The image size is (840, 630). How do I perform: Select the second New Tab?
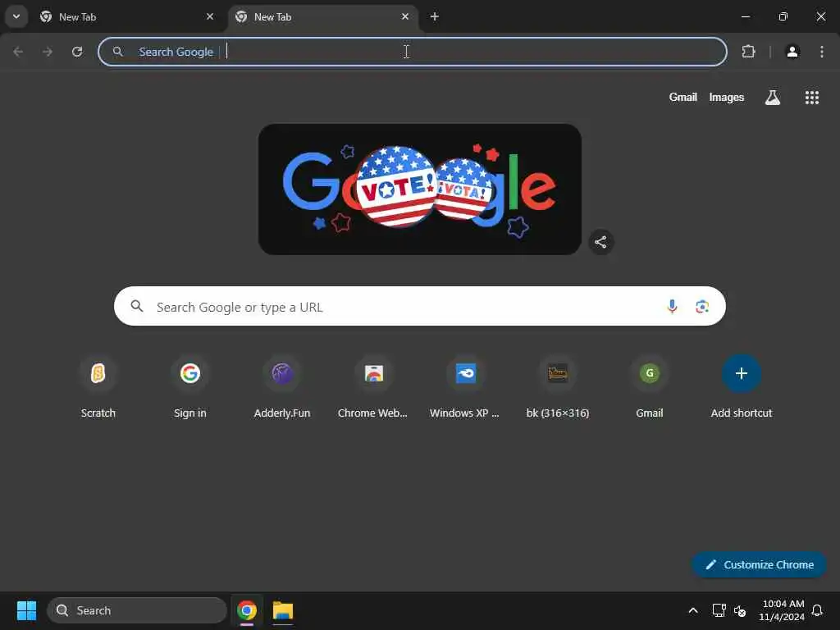[322, 16]
